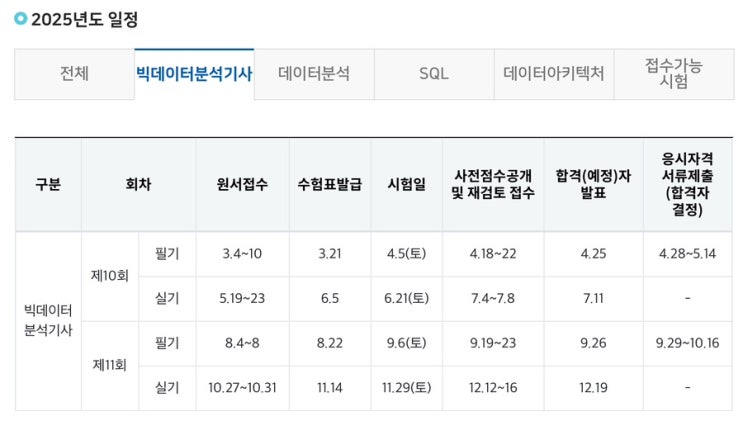Viewport: 743px width, 421px height.
Task: Click the 빅데이터 분석기사 category cell
Action: (x=48, y=320)
